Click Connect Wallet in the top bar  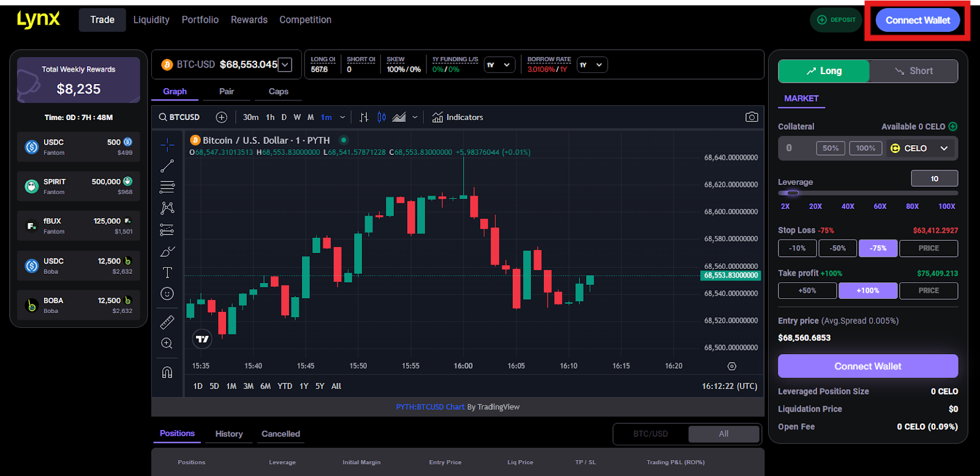click(x=918, y=20)
